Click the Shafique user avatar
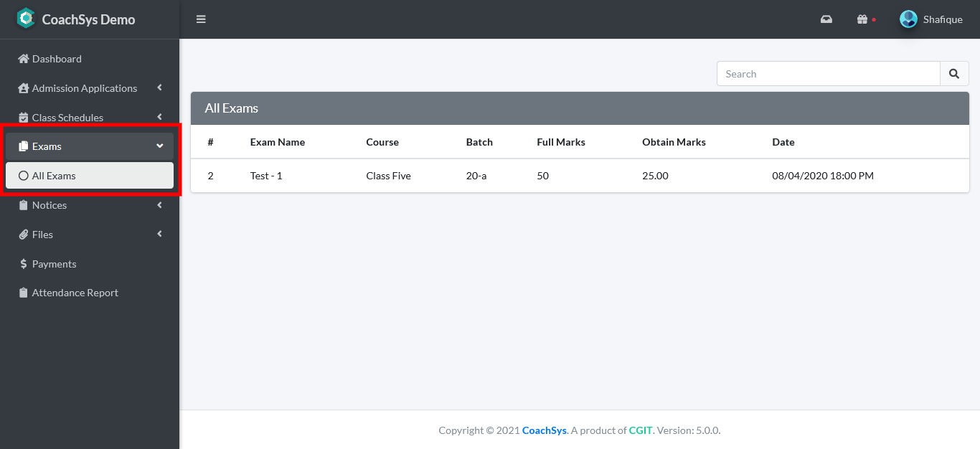Viewport: 980px width, 449px height. tap(908, 19)
